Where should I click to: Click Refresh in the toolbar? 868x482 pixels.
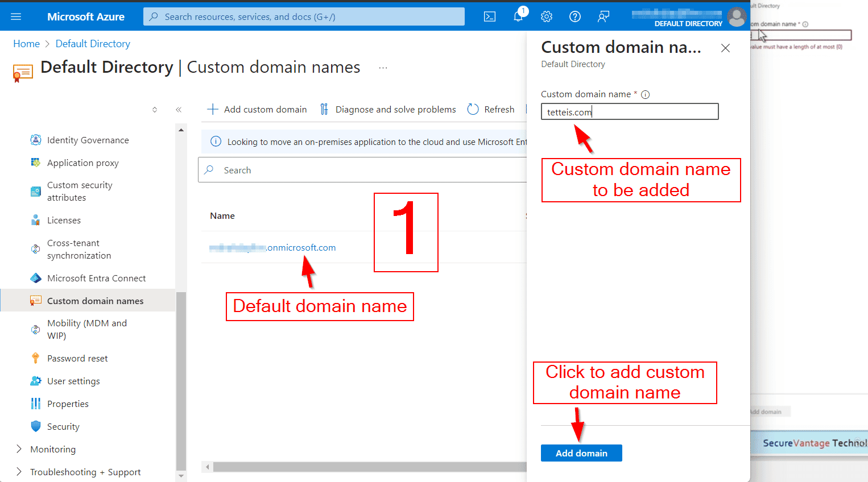pos(491,109)
